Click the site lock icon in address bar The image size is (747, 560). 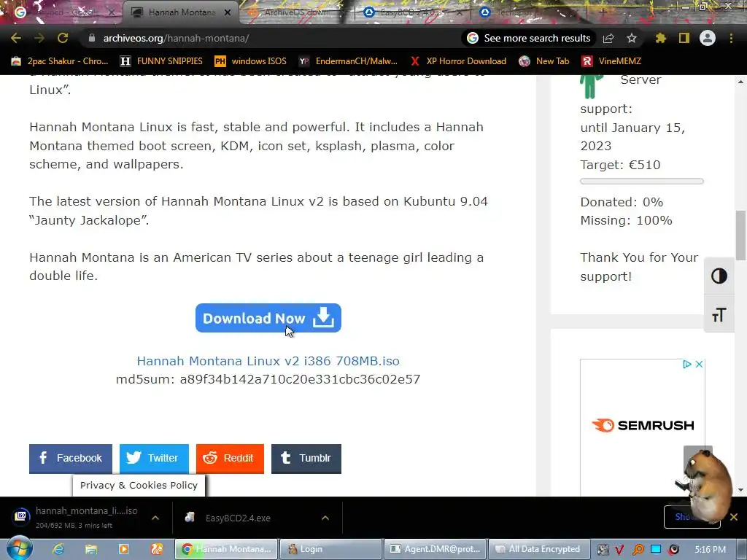(x=92, y=38)
